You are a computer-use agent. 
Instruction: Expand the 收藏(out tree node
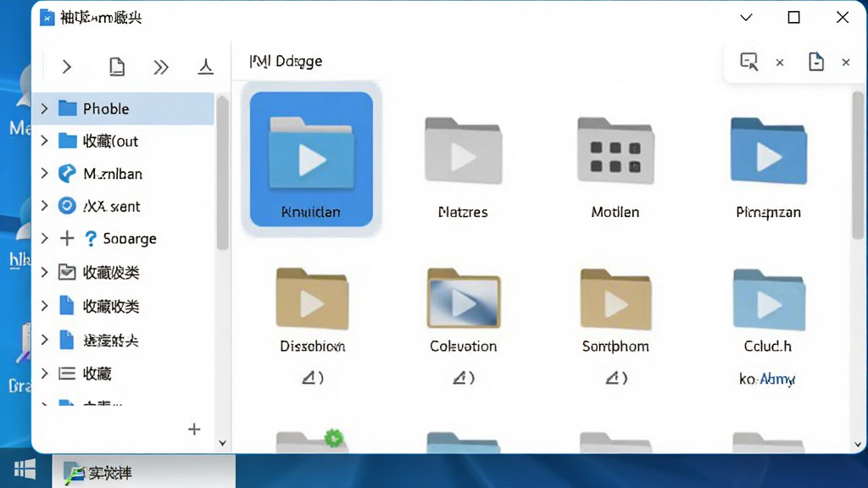point(45,141)
